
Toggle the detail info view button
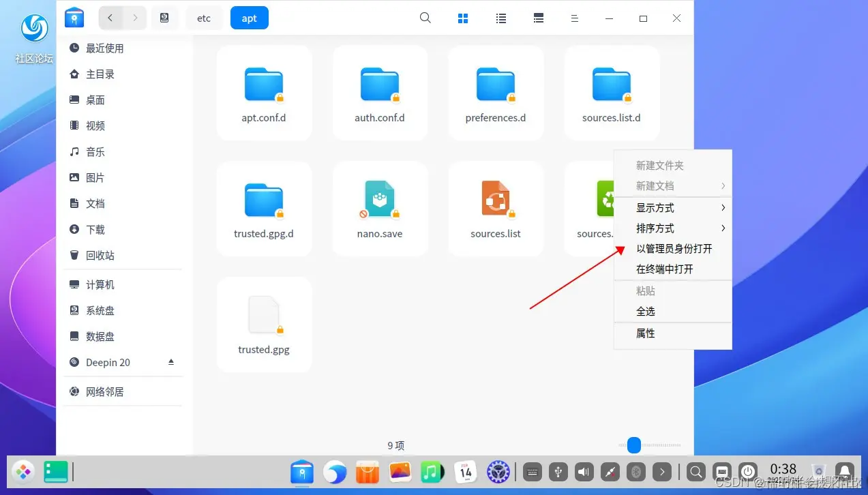pos(539,18)
